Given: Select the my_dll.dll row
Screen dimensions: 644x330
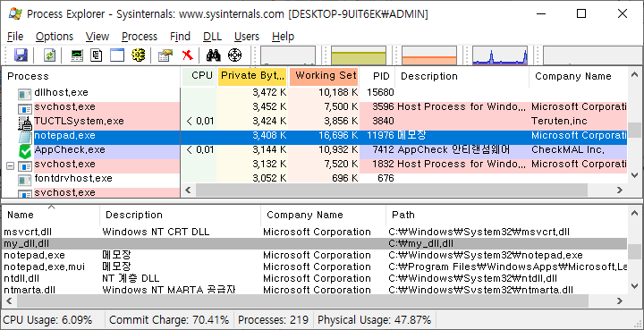Looking at the screenshot, I should point(315,244).
